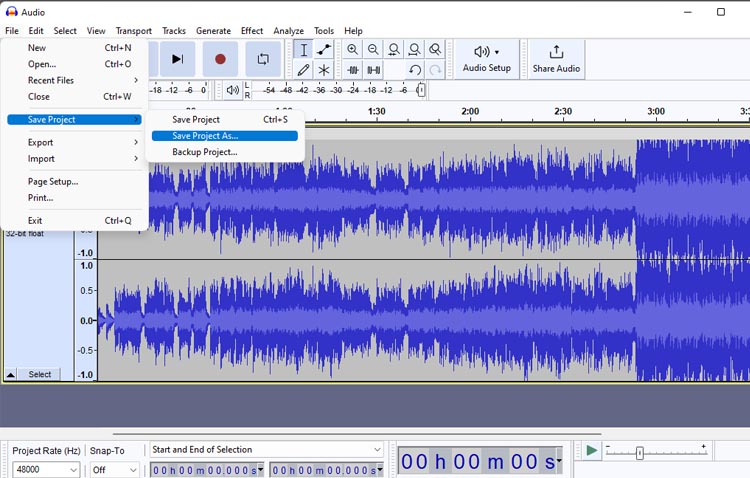This screenshot has height=478, width=750.
Task: Click Save Project As... submenu item
Action: click(225, 136)
